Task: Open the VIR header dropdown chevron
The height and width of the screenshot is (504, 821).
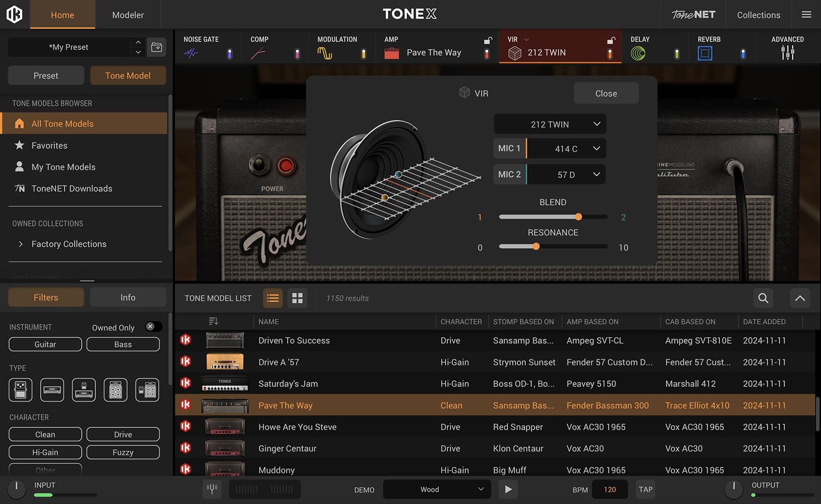Action: point(526,39)
